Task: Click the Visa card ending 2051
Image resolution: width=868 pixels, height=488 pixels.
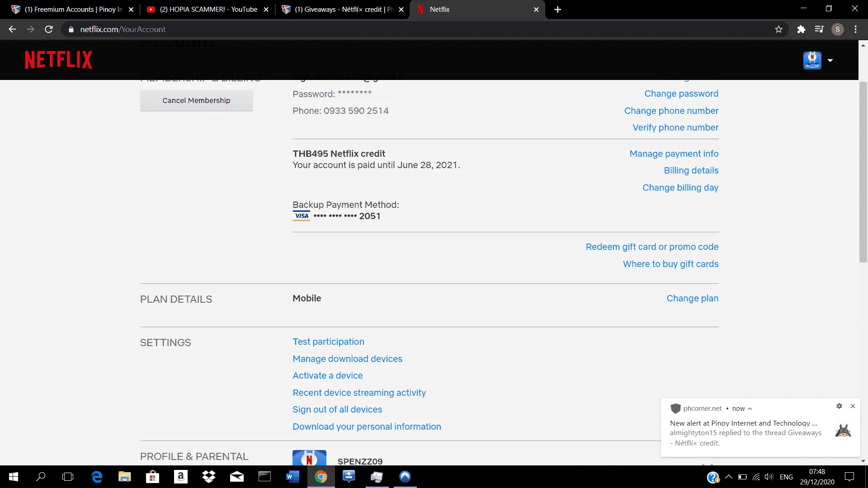Action: click(x=336, y=216)
